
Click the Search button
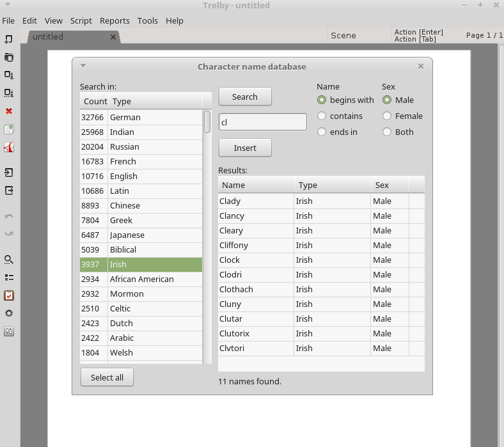245,97
